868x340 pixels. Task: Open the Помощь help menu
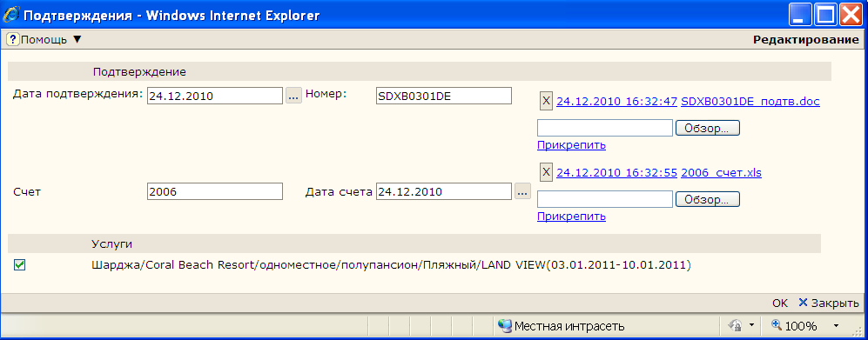click(x=44, y=40)
